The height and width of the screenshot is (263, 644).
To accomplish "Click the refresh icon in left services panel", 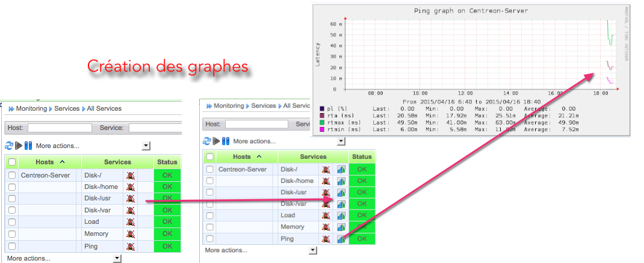I will pos(9,146).
